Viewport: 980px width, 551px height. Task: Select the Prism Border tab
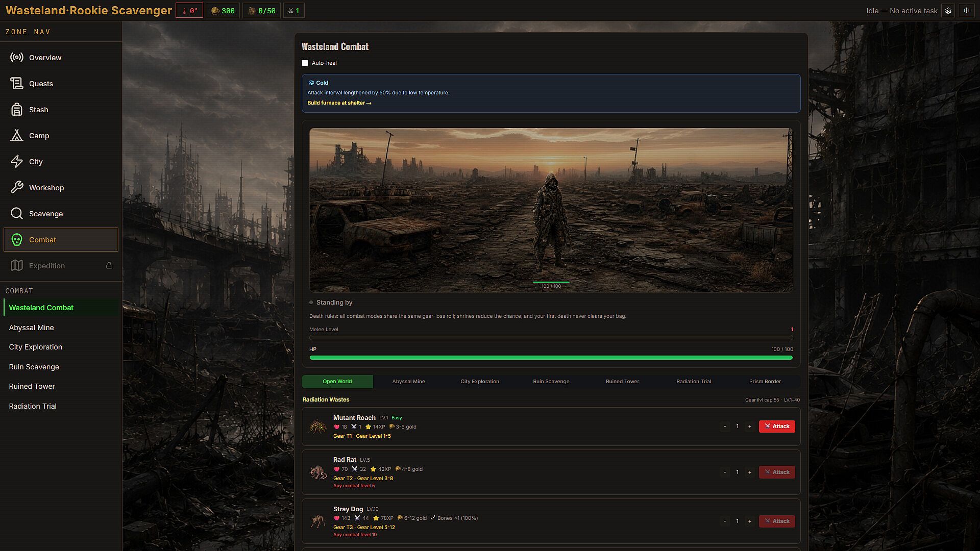click(x=765, y=382)
